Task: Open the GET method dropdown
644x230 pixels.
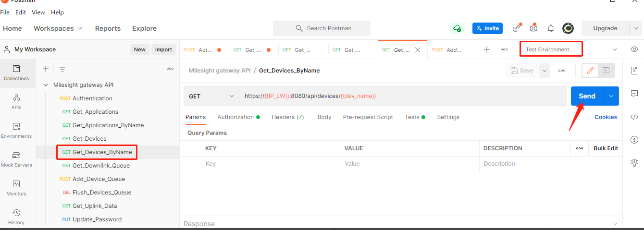Action: pos(211,96)
